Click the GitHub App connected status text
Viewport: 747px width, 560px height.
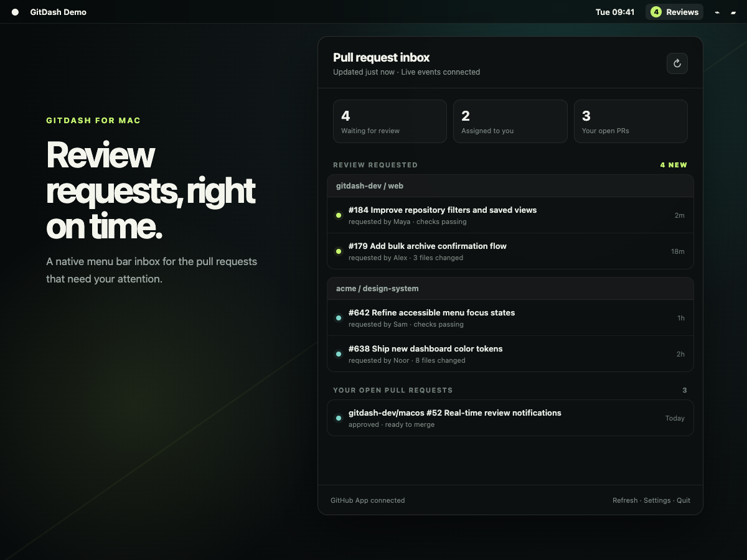click(368, 500)
